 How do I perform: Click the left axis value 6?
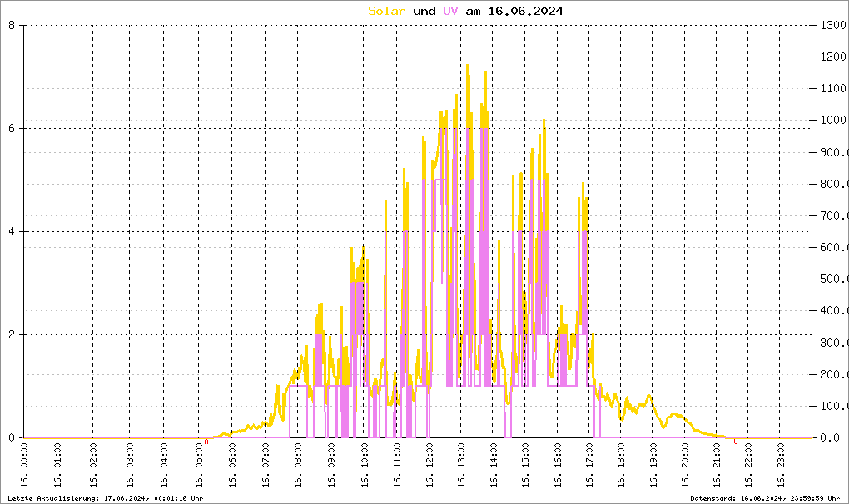click(x=12, y=128)
